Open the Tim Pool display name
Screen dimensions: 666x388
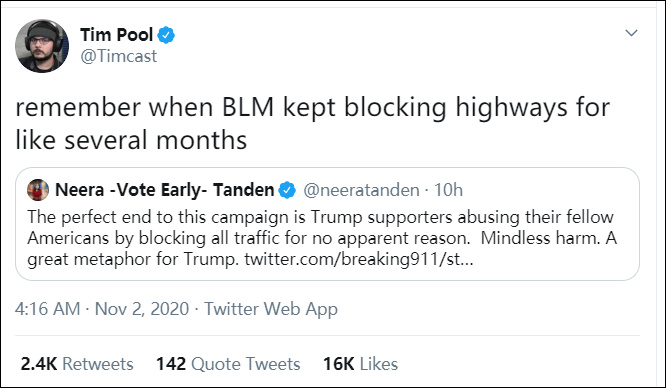pos(116,35)
